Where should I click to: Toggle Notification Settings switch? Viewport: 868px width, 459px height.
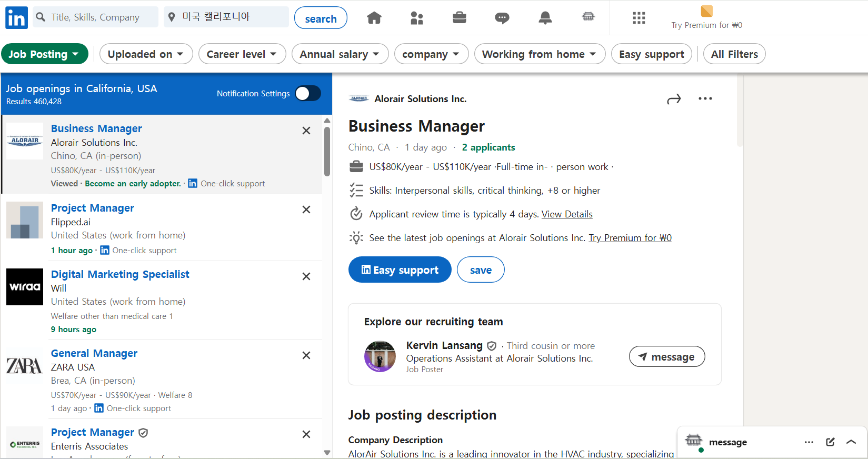pyautogui.click(x=308, y=93)
